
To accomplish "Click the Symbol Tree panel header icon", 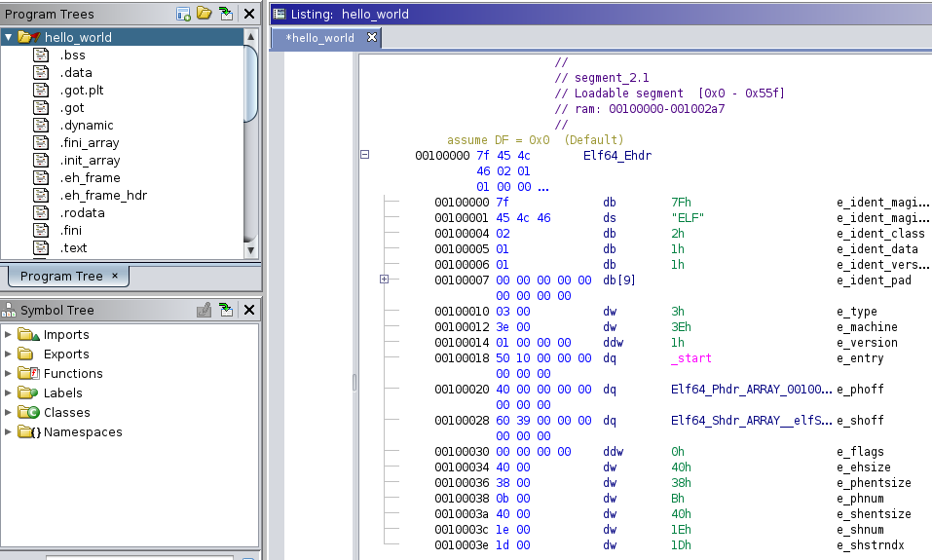I will (x=11, y=310).
